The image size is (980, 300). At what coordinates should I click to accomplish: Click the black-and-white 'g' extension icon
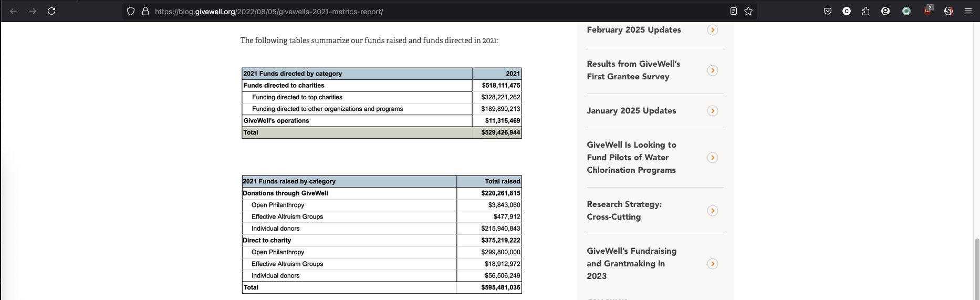(885, 11)
